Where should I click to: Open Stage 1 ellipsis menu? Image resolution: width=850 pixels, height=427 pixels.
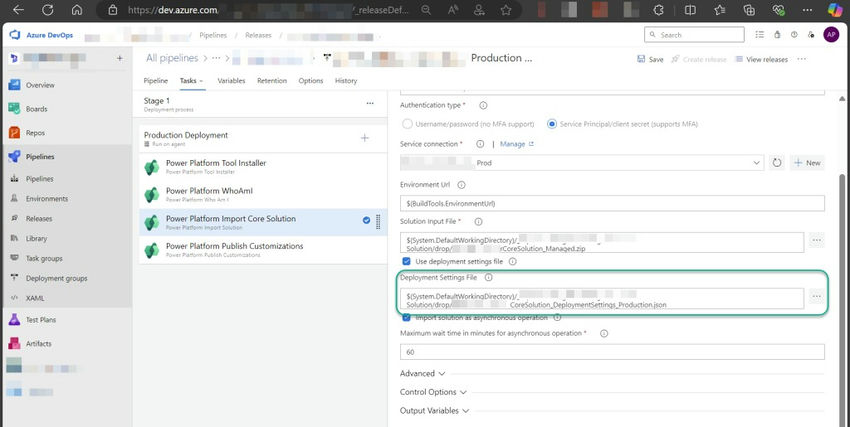click(x=370, y=103)
